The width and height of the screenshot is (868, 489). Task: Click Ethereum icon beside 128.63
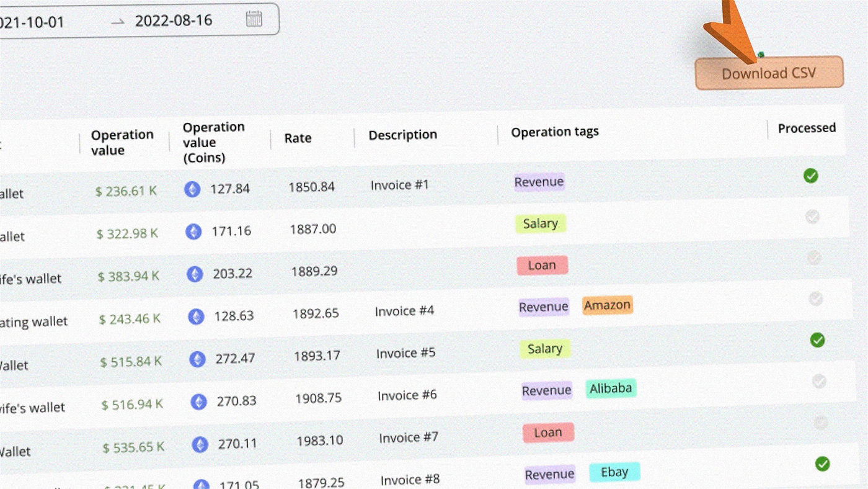click(x=196, y=317)
